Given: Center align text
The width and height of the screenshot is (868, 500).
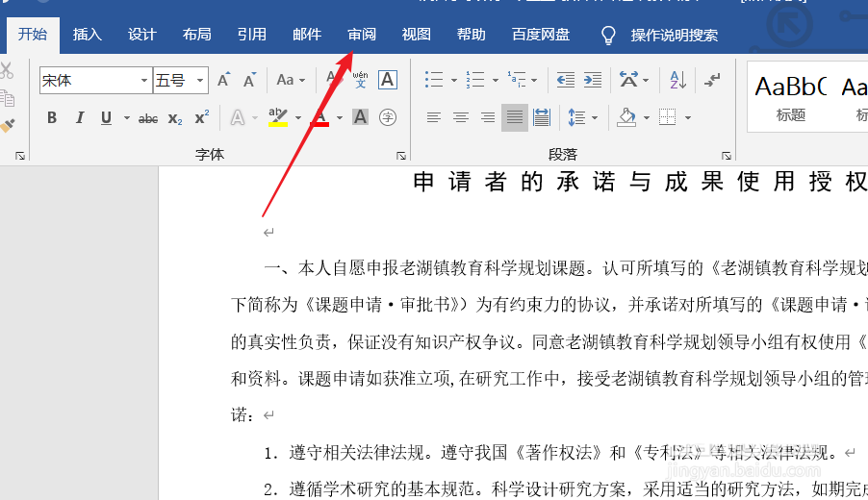Looking at the screenshot, I should [461, 117].
